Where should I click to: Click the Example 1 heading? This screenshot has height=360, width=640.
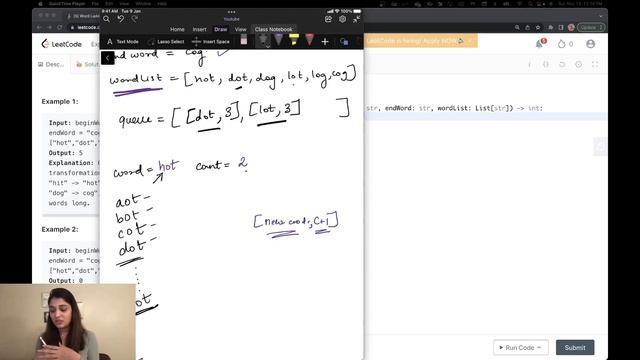point(60,102)
